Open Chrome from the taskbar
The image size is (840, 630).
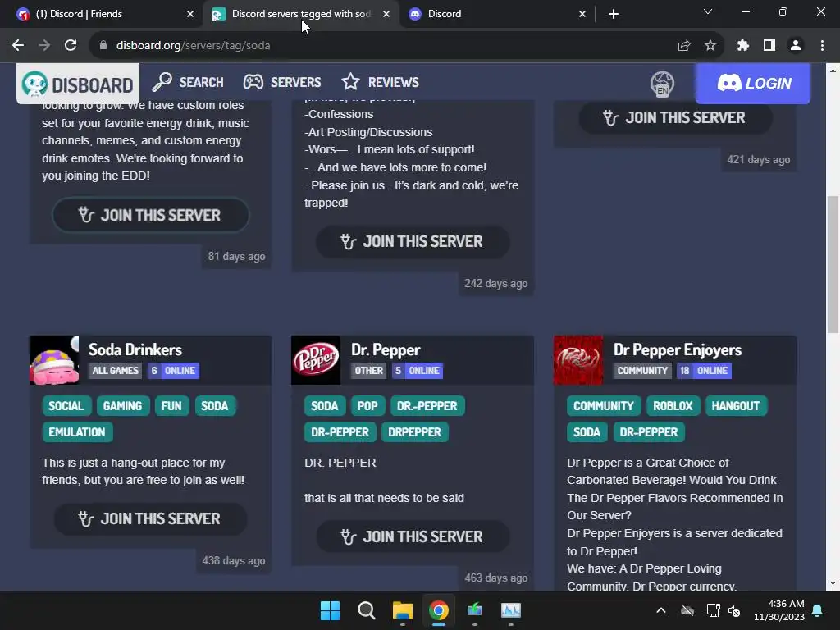click(x=439, y=610)
